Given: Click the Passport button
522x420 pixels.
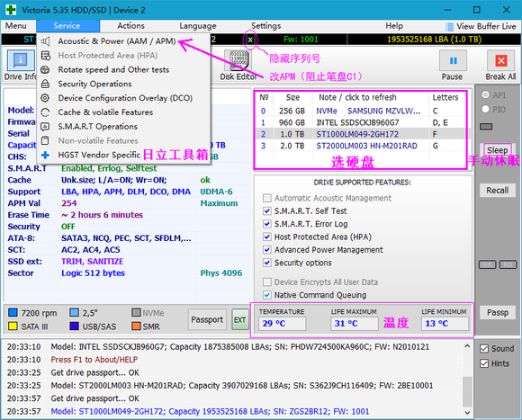Looking at the screenshot, I should [207, 319].
